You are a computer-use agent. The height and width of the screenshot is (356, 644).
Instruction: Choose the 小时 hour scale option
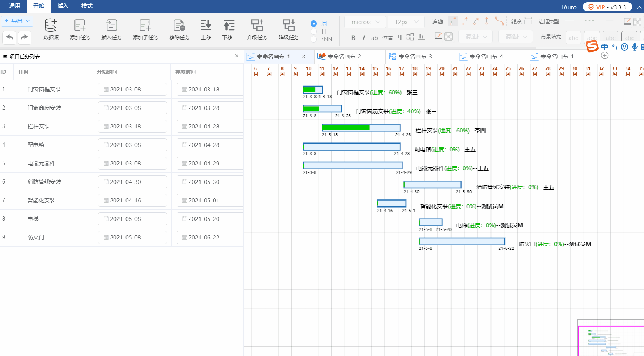pos(313,39)
